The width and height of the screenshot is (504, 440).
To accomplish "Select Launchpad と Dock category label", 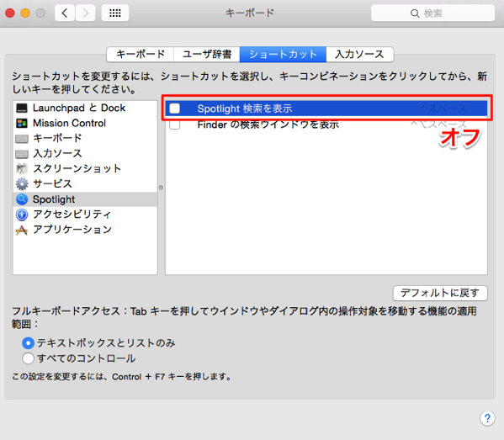I will point(79,108).
